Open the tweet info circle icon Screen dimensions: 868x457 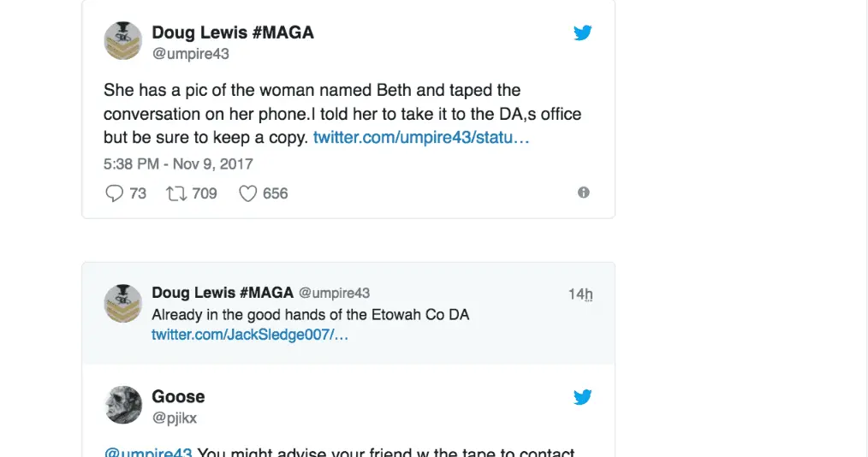[584, 193]
